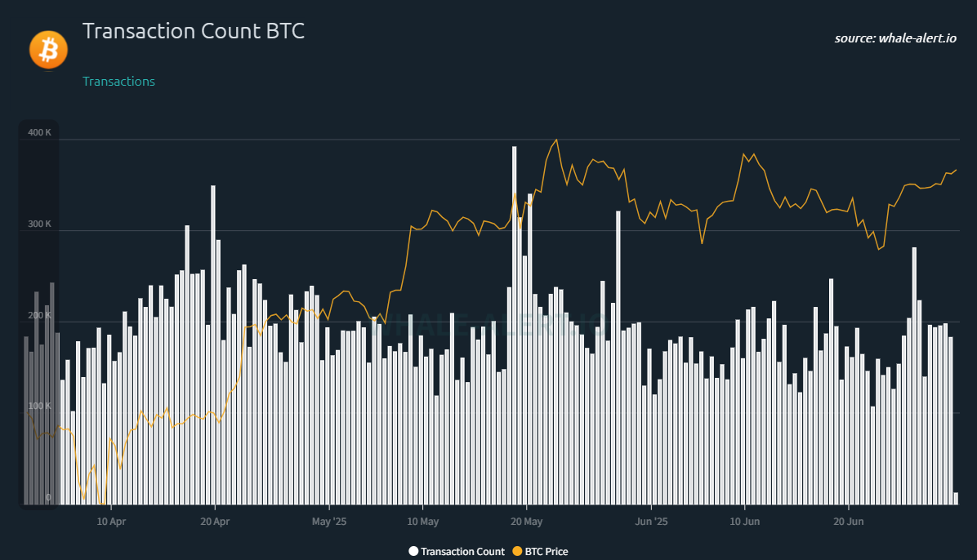The height and width of the screenshot is (560, 977).
Task: Select the May '25 x-axis label
Action: 328,521
